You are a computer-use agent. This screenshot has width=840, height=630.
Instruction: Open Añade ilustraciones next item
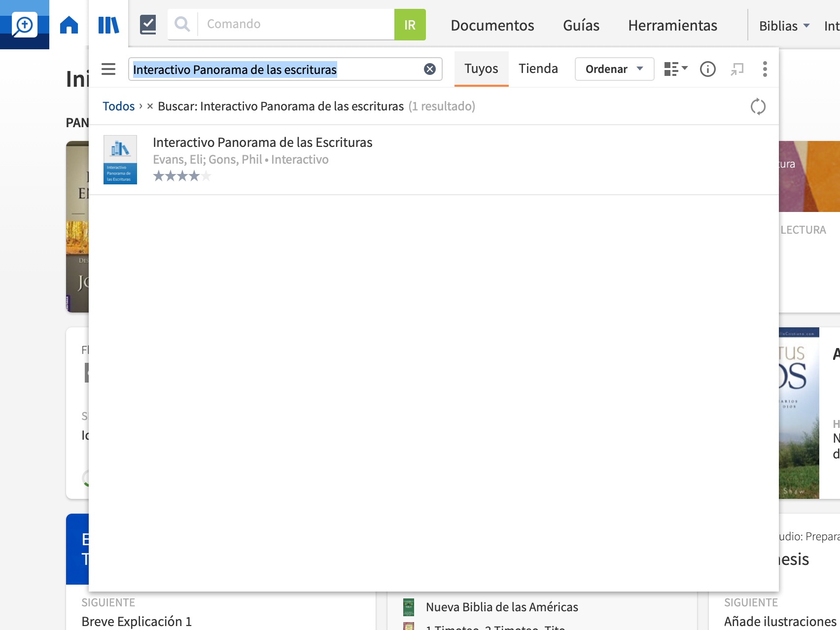pyautogui.click(x=780, y=622)
